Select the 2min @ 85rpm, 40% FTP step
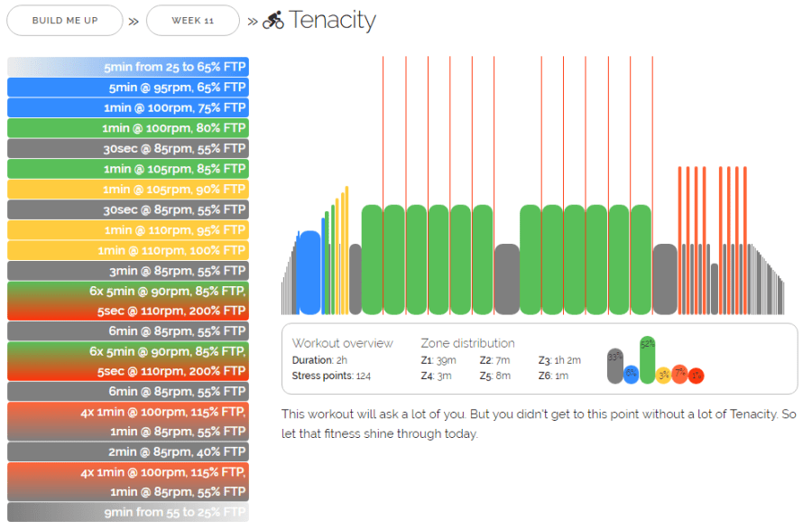Screen dimensions: 812x530 (x=128, y=451)
